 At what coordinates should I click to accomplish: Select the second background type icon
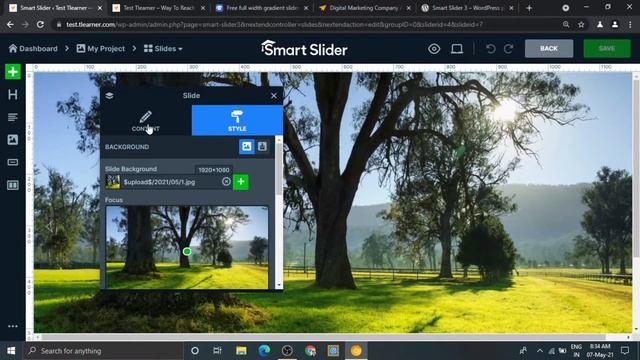click(262, 147)
